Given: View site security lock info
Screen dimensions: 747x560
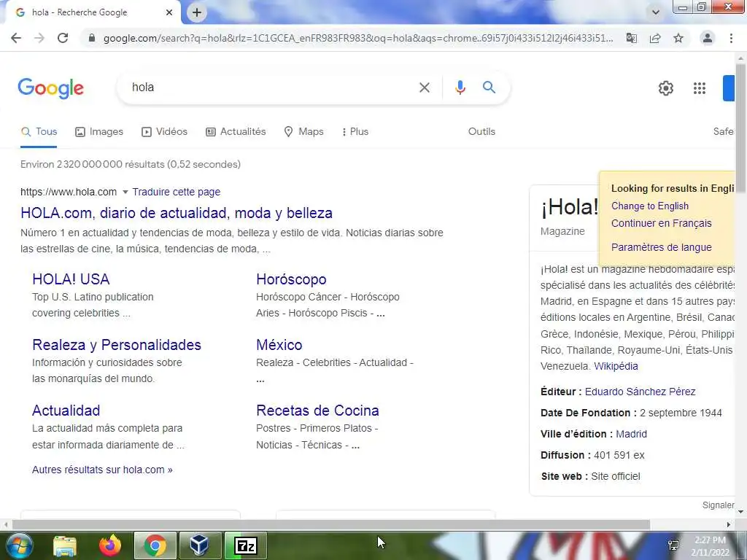Looking at the screenshot, I should point(92,38).
